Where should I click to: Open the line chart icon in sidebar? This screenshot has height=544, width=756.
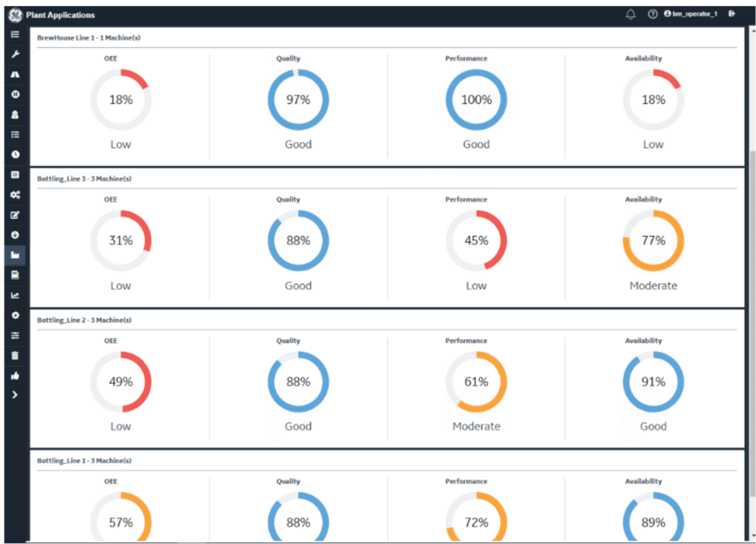coord(16,295)
